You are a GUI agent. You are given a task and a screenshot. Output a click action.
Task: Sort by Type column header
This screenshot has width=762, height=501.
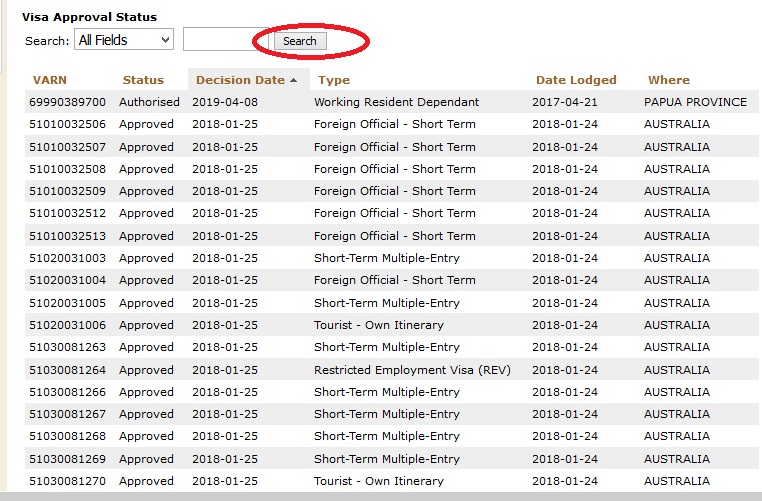(x=334, y=80)
